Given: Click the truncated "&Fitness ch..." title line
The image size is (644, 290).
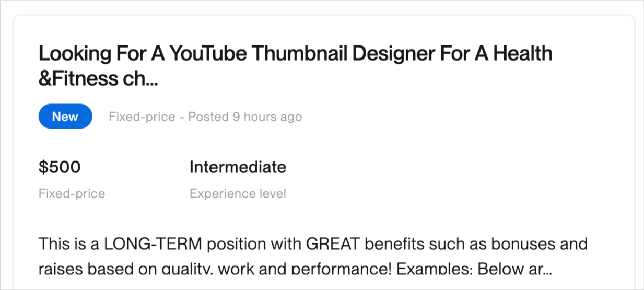Looking at the screenshot, I should click(98, 78).
